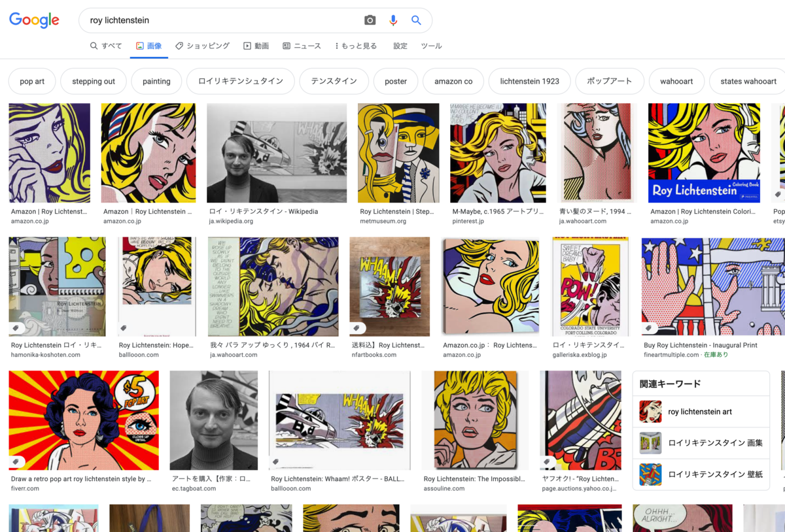
Task: Click the fineartmultiple.com source link
Action: [x=671, y=355]
